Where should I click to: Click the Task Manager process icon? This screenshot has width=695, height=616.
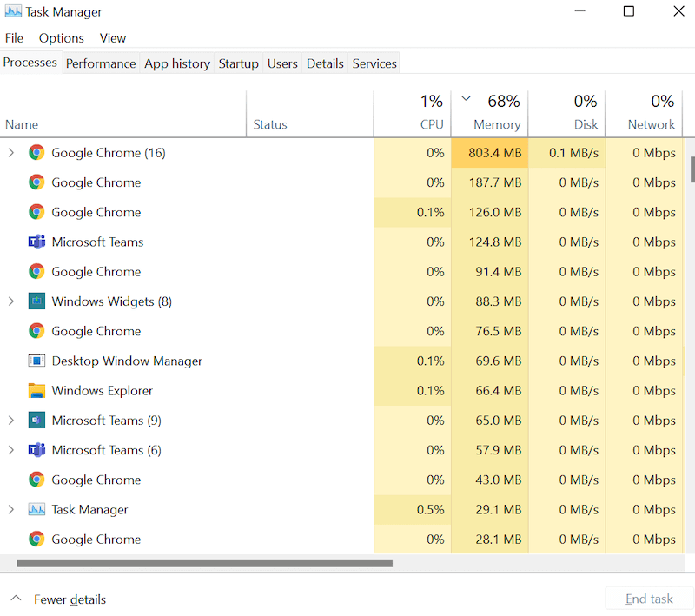coord(36,510)
